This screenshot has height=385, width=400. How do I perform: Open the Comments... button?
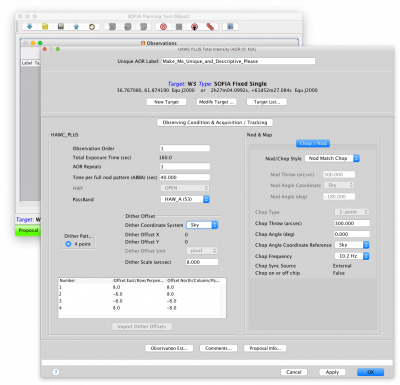click(218, 348)
